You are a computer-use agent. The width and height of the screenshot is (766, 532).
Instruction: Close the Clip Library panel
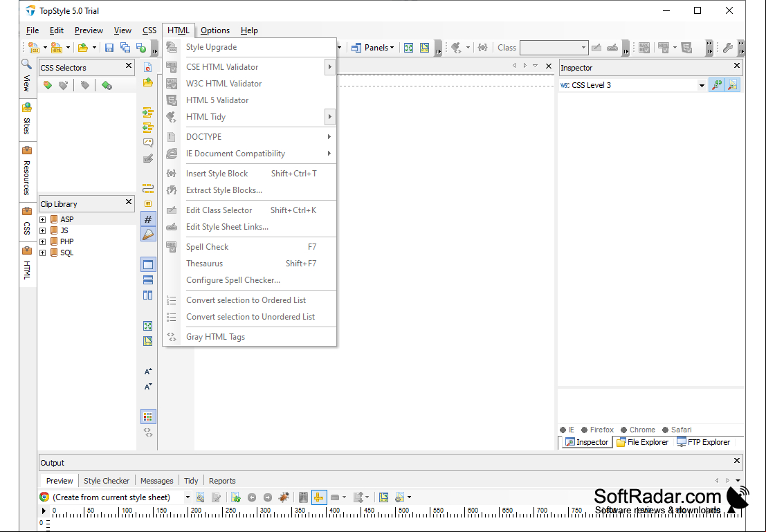tap(129, 202)
